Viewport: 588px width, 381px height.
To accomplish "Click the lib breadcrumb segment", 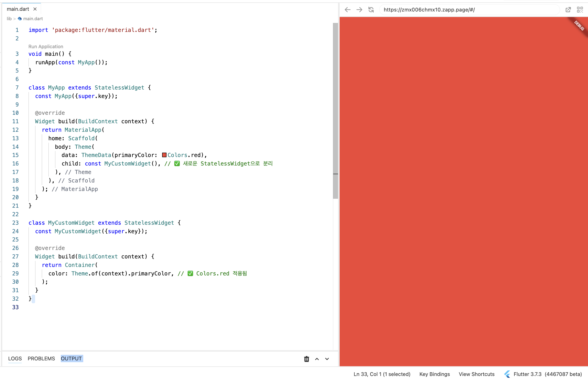I will (9, 19).
